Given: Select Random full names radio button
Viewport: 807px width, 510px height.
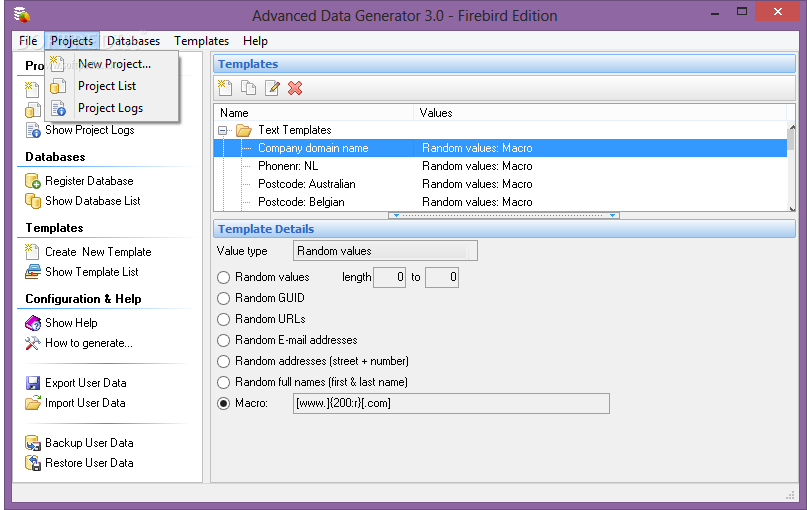Looking at the screenshot, I should point(223,382).
